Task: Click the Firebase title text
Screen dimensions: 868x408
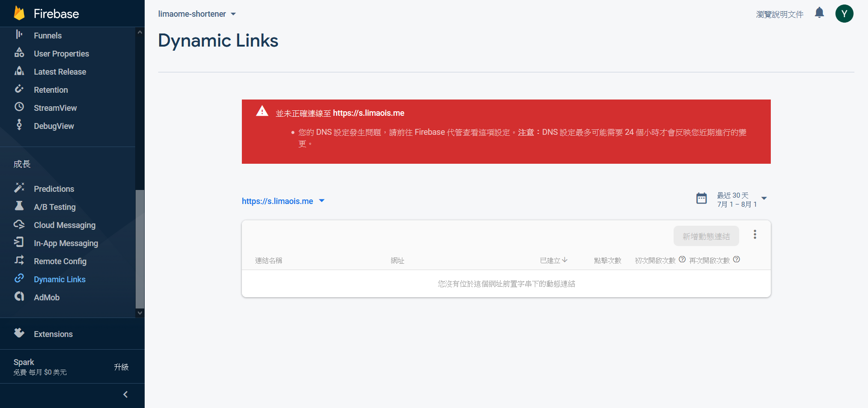Action: coord(56,14)
